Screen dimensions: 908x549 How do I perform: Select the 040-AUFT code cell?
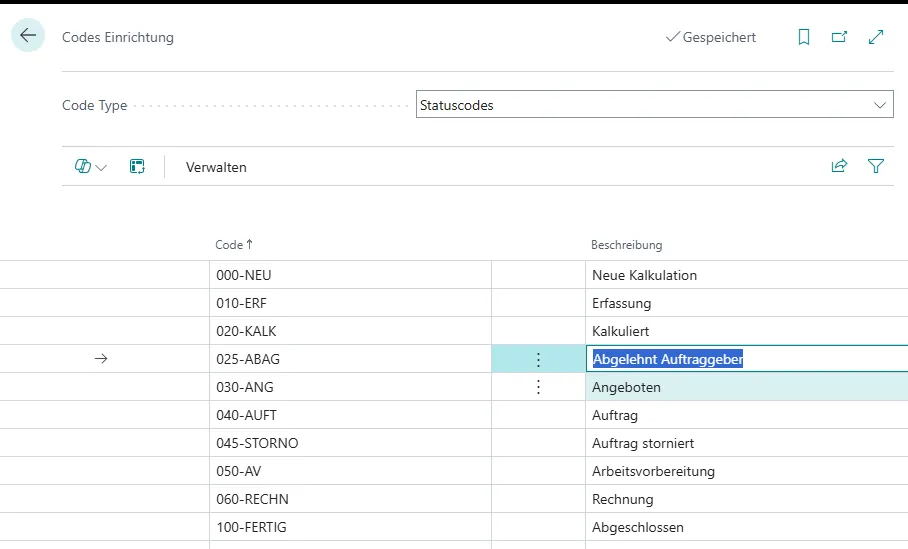click(x=350, y=415)
